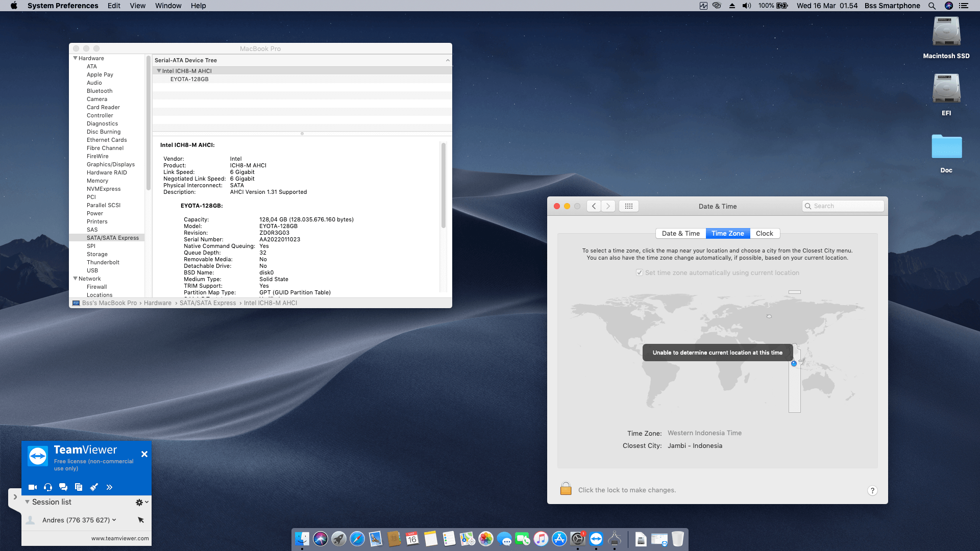Viewport: 980px width, 551px height.
Task: Open the TeamViewer session gear dropdown
Action: (x=142, y=503)
